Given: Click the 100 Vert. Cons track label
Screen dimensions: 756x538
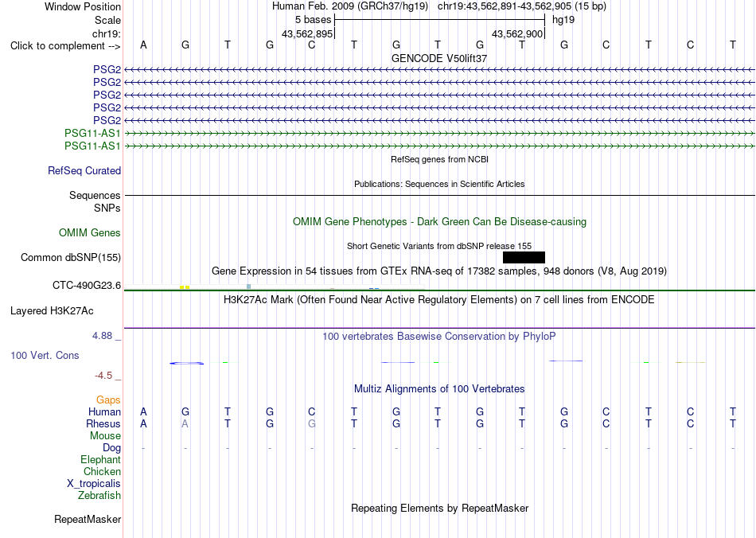Looking at the screenshot, I should [45, 355].
